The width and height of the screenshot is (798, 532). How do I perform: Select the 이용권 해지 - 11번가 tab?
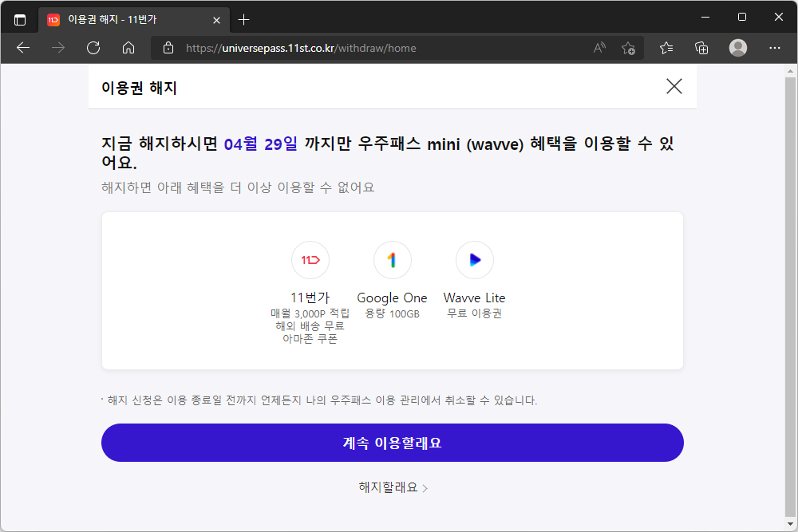point(134,20)
